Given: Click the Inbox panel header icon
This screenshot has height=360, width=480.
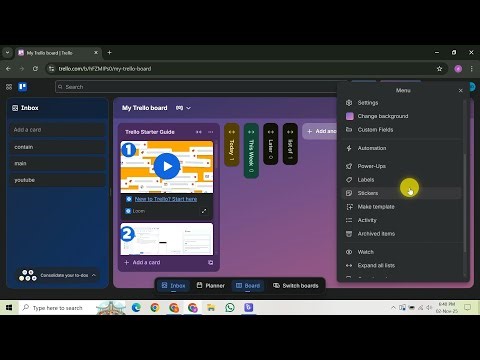Looking at the screenshot, I should coord(15,108).
